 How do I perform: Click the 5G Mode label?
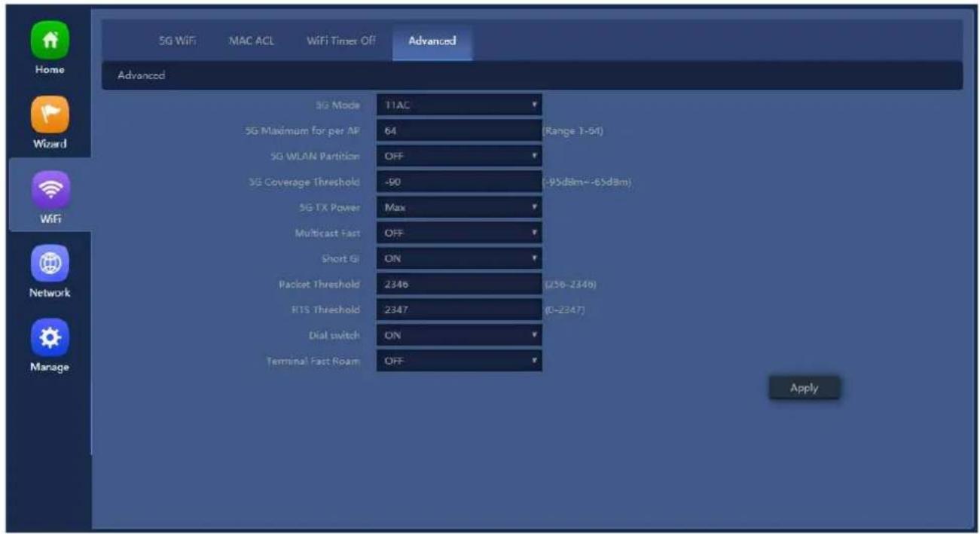[338, 105]
